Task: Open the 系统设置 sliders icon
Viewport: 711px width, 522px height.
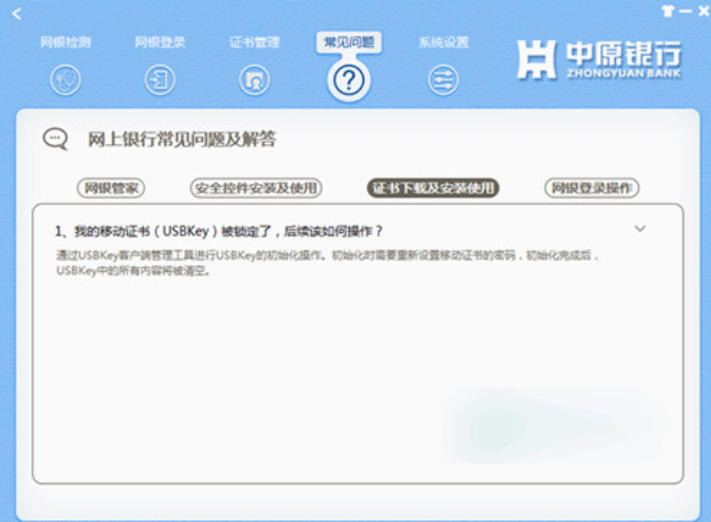Action: click(x=443, y=80)
